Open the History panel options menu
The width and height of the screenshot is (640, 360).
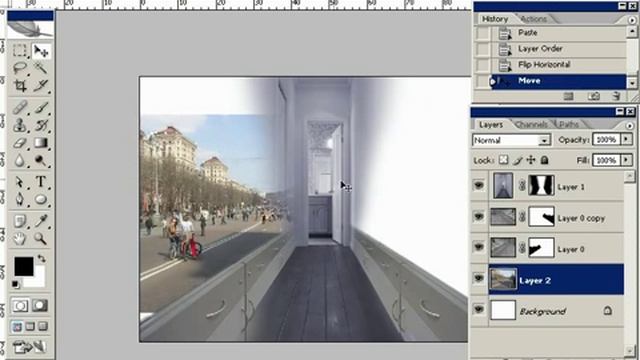[x=631, y=20]
